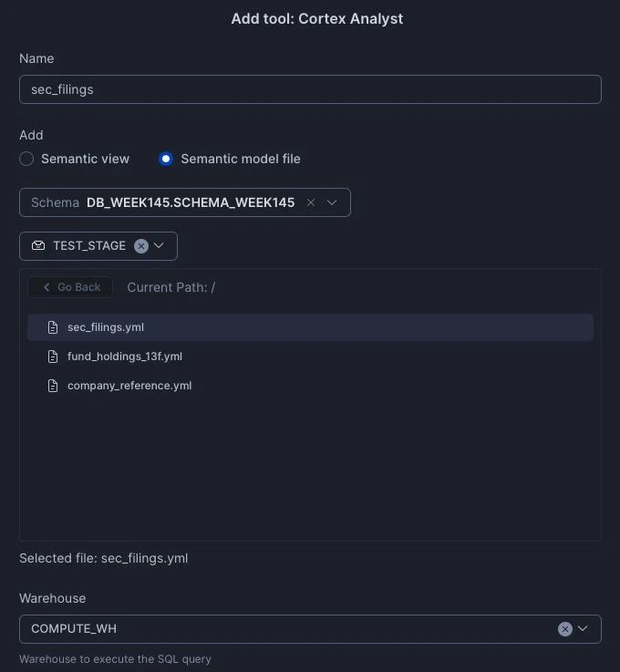Click the DB_WEEK145.SCHEMA_WEEK145 schema value
The width and height of the screenshot is (620, 672).
click(x=191, y=202)
